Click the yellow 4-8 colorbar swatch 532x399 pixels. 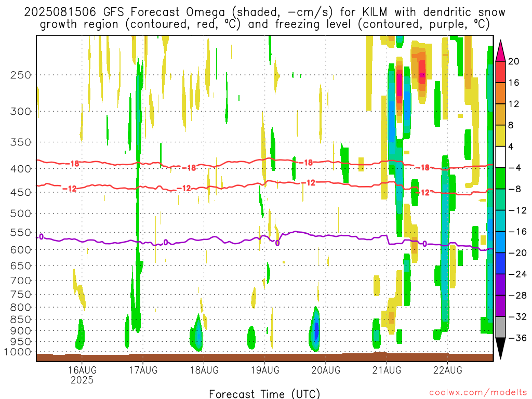(x=500, y=136)
